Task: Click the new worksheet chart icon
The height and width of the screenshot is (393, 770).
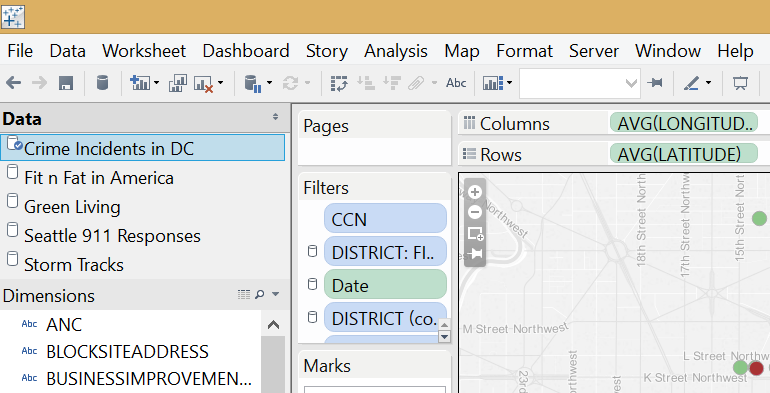Action: 140,83
